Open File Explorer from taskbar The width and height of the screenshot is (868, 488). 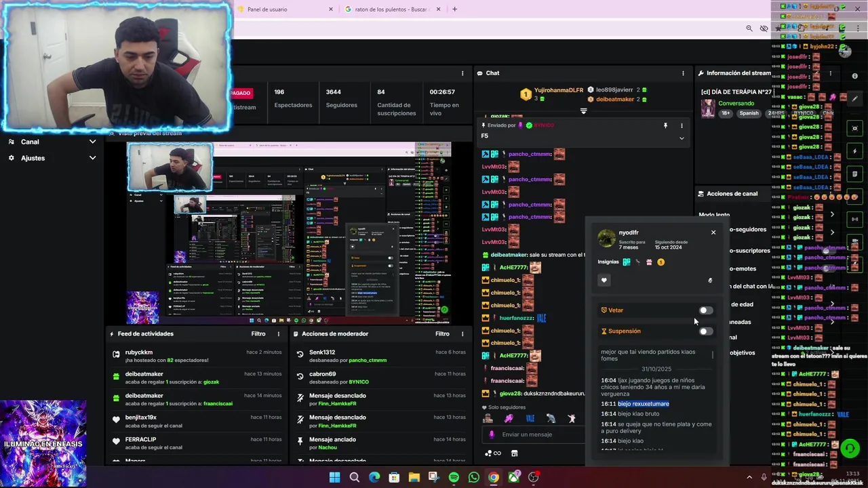414,477
